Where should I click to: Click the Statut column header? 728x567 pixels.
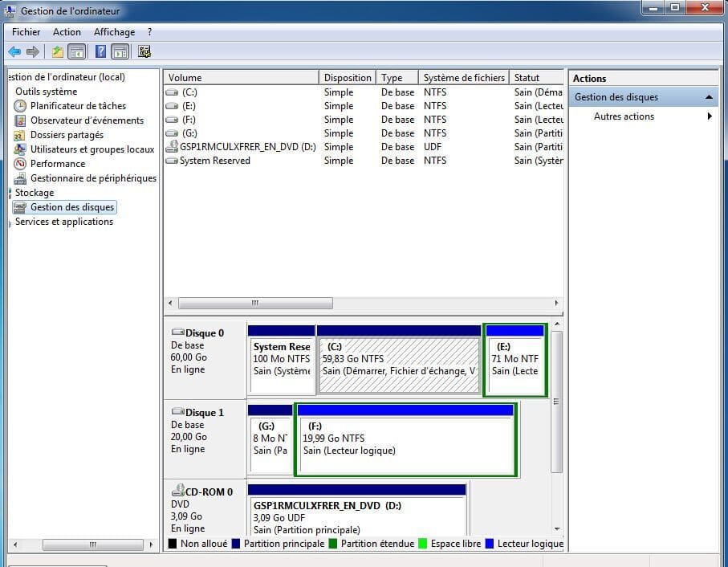pyautogui.click(x=527, y=78)
